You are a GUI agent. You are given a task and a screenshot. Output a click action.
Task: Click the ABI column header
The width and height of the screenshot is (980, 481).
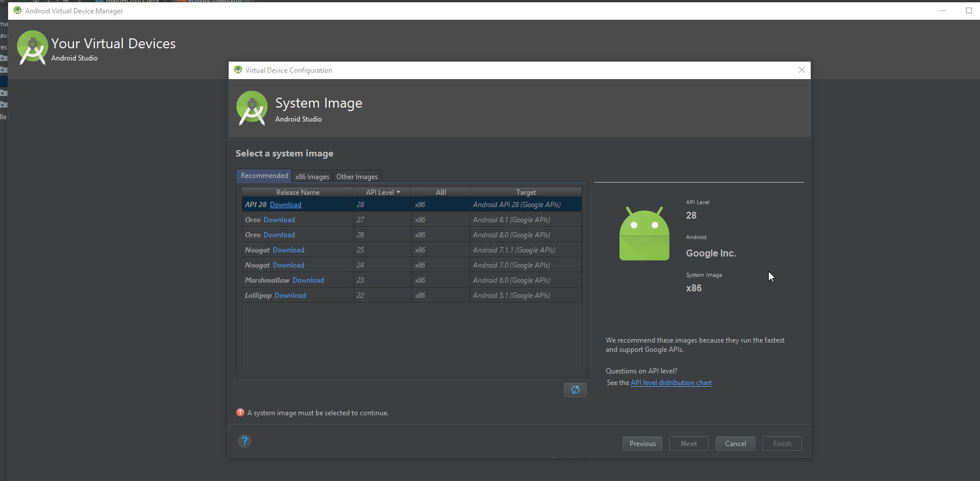[441, 192]
